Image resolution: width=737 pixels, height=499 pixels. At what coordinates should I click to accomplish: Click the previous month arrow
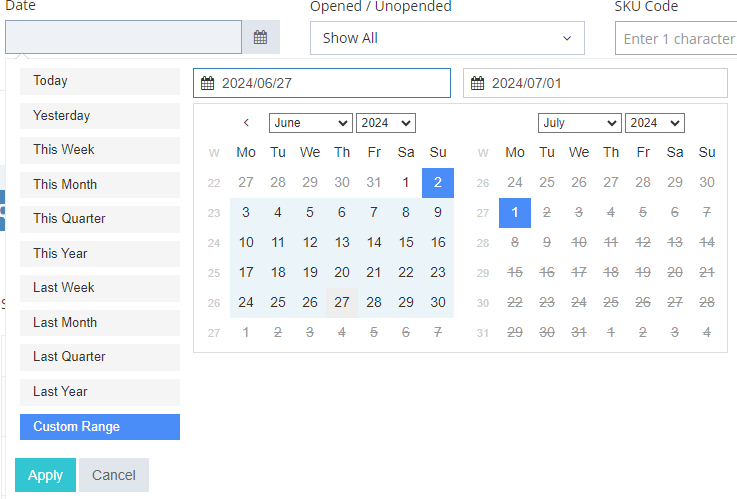[x=246, y=123]
